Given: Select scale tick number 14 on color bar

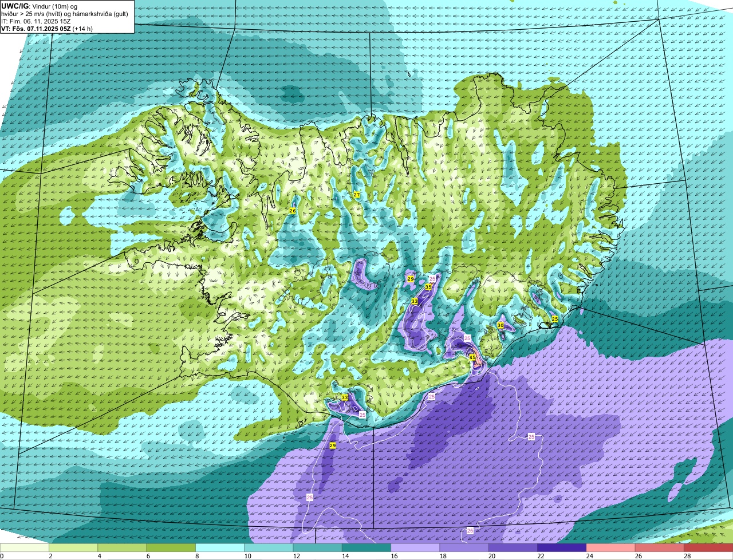Looking at the screenshot, I should [345, 556].
